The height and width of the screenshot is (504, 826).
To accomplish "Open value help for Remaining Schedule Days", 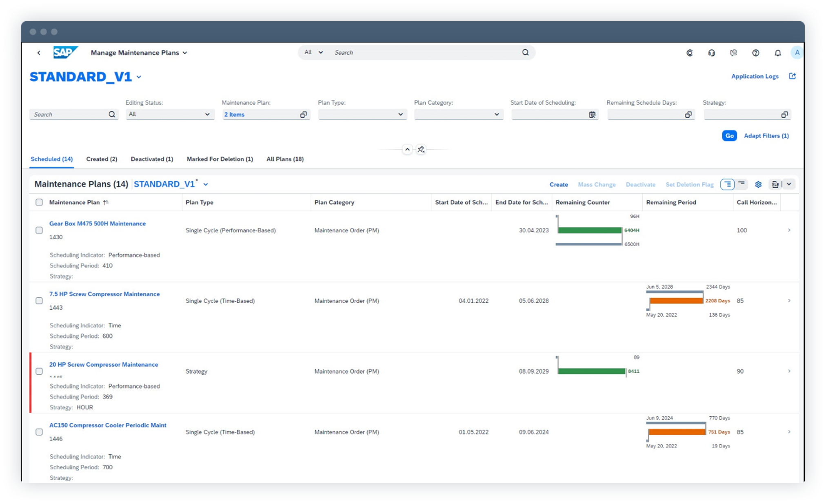I will tap(688, 115).
